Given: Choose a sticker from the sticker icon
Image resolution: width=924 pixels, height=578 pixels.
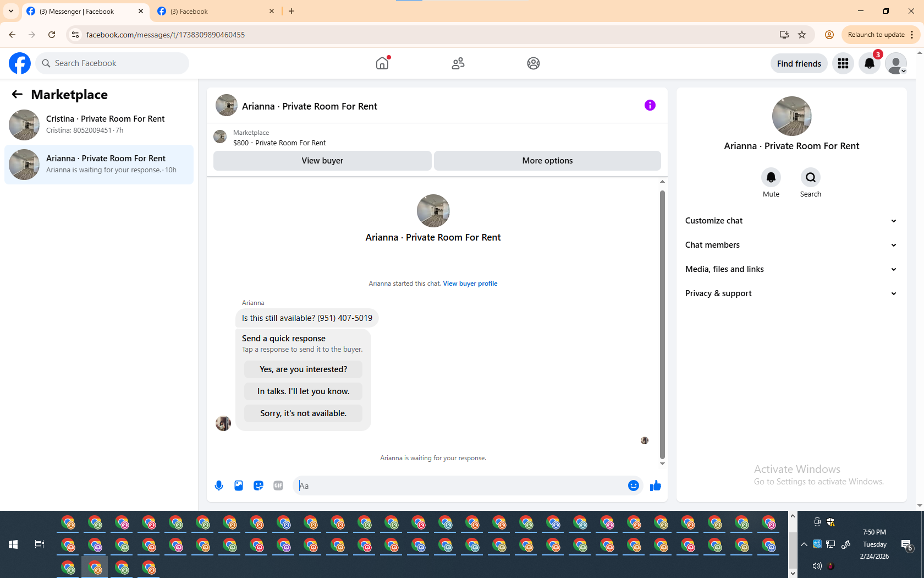Looking at the screenshot, I should [x=258, y=486].
